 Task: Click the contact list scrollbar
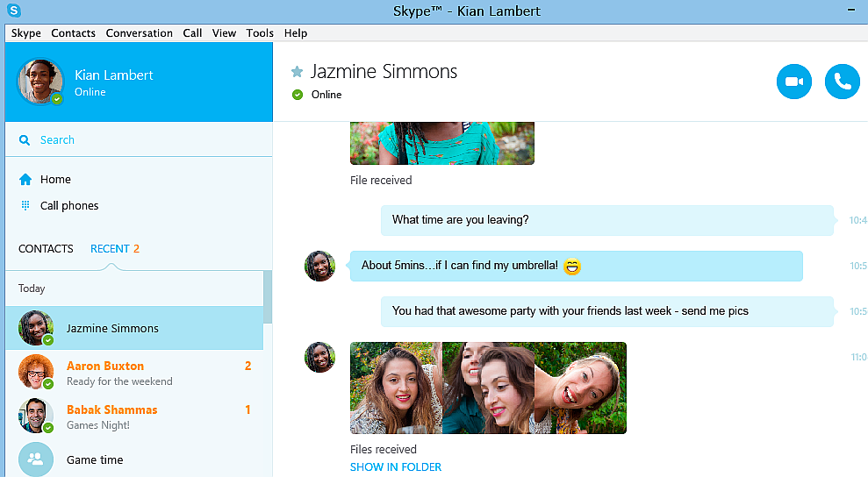pyautogui.click(x=268, y=298)
